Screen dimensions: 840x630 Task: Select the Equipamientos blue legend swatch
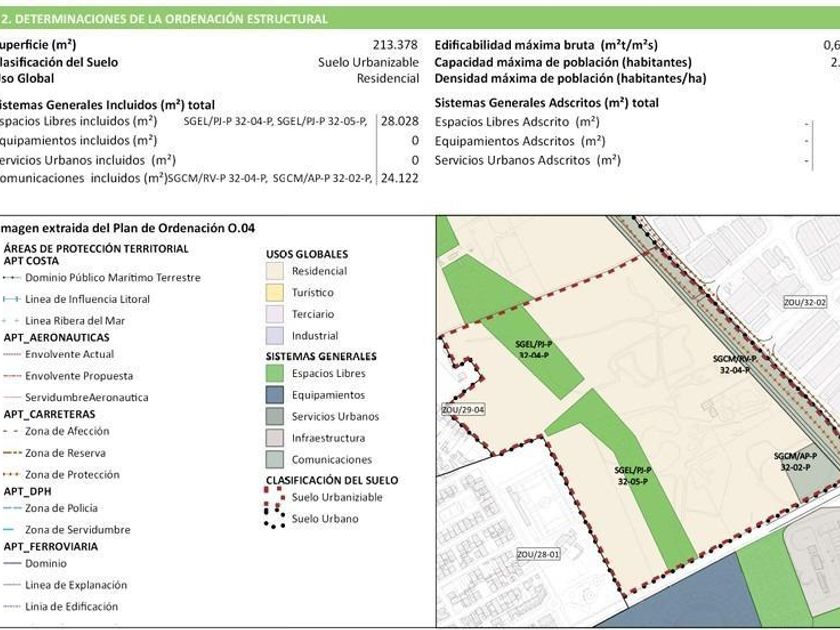pyautogui.click(x=275, y=395)
